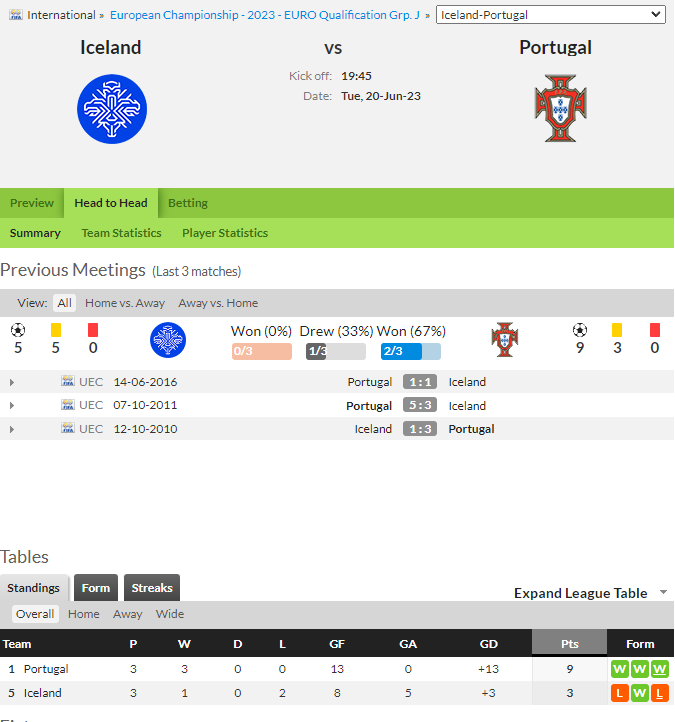Switch to the Betting tab
The width and height of the screenshot is (675, 722).
coord(188,203)
